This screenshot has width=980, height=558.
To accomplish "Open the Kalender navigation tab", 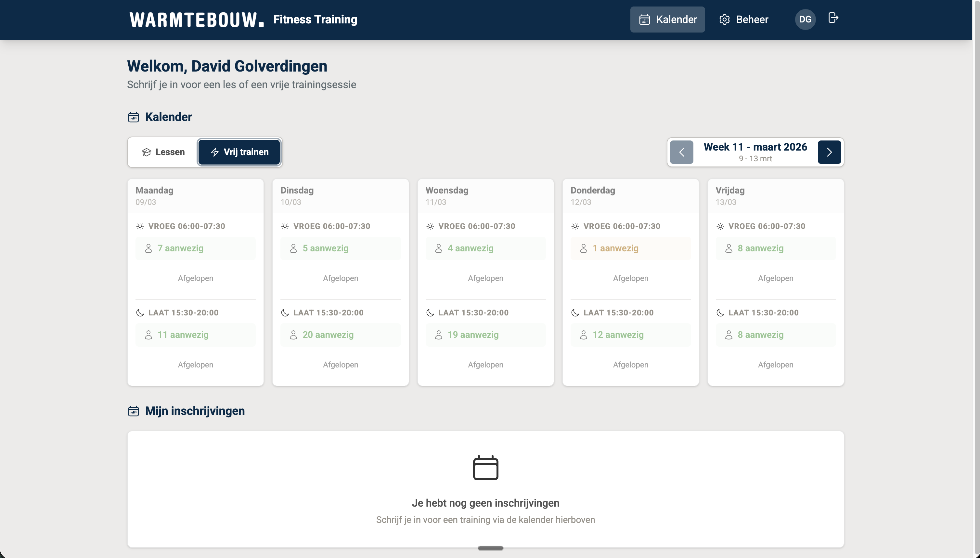I will pos(667,20).
